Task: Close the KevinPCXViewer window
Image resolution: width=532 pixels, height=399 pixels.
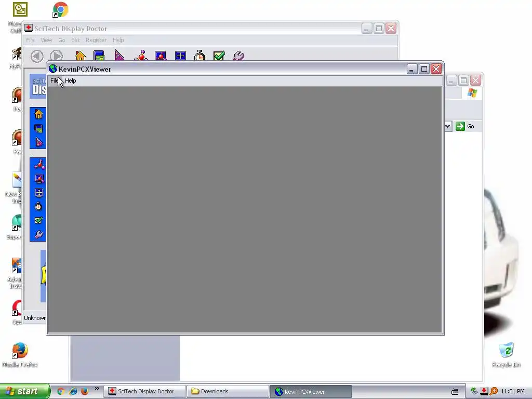Action: [x=436, y=69]
